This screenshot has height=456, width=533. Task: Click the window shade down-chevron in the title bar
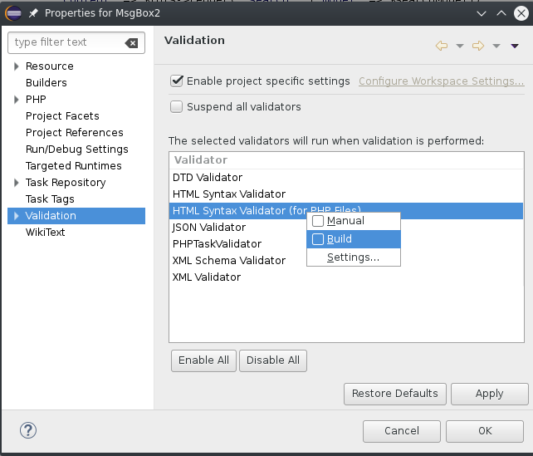(481, 14)
